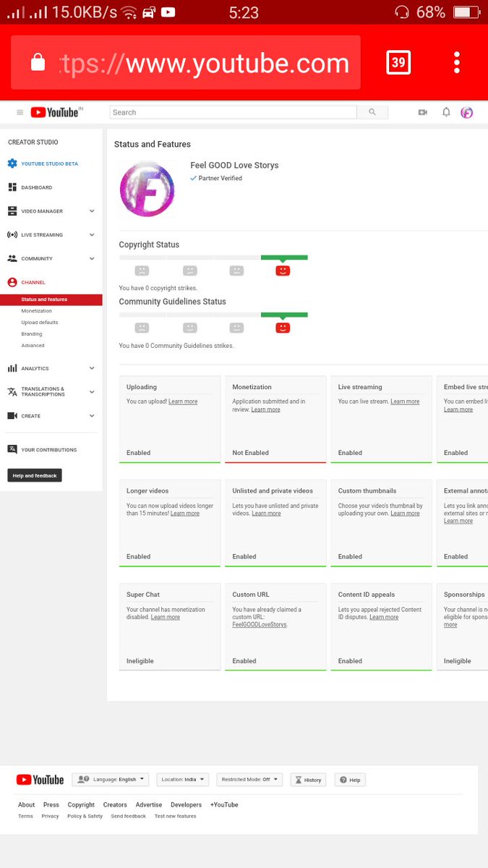Click footer Developers link
Screen dimensions: 488x868
point(187,804)
